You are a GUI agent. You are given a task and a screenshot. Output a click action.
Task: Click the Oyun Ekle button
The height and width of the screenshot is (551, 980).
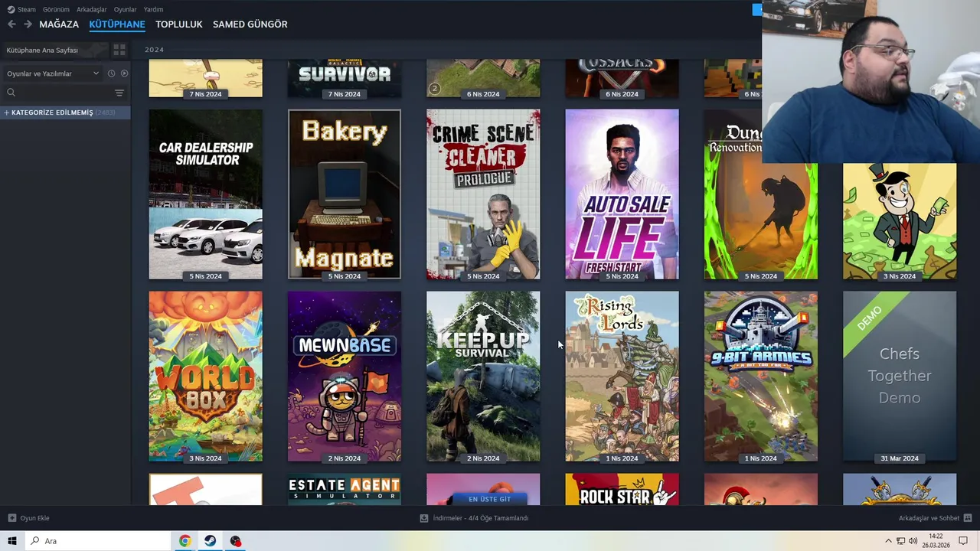pos(29,518)
